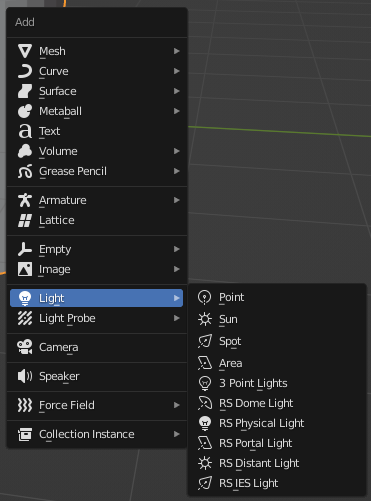Image resolution: width=371 pixels, height=501 pixels.
Task: Add a Speaker object
Action: (97, 376)
